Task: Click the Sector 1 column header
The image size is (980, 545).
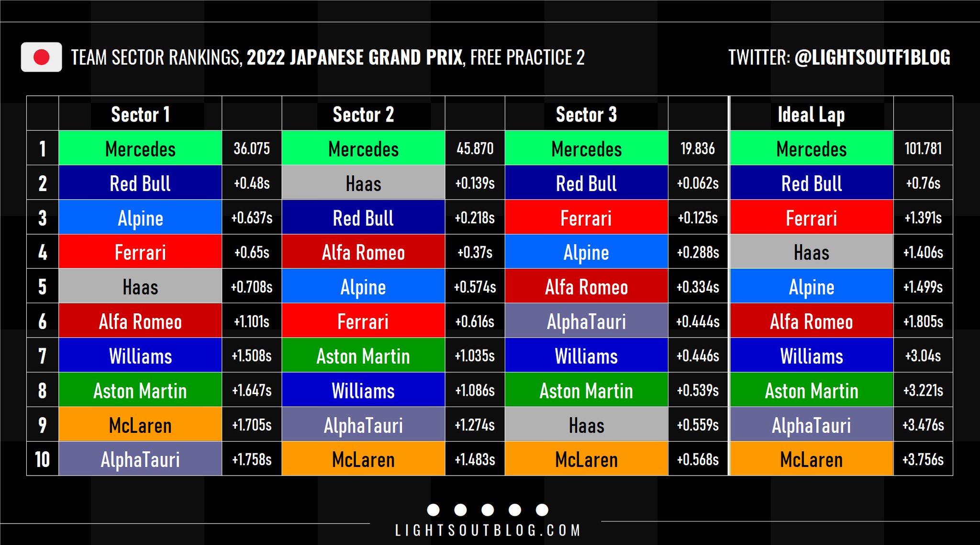Action: tap(140, 114)
